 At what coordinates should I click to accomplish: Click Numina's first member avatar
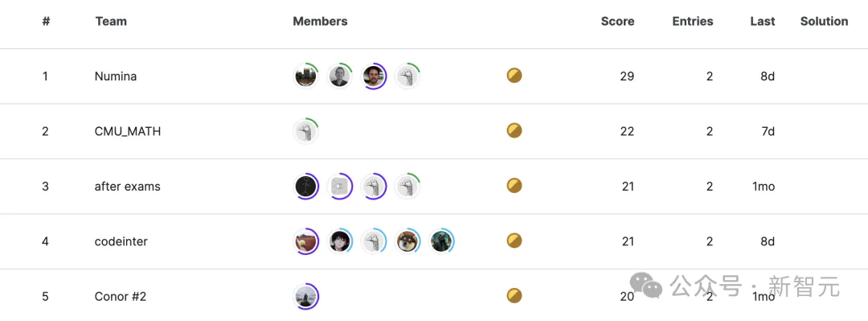tap(306, 76)
